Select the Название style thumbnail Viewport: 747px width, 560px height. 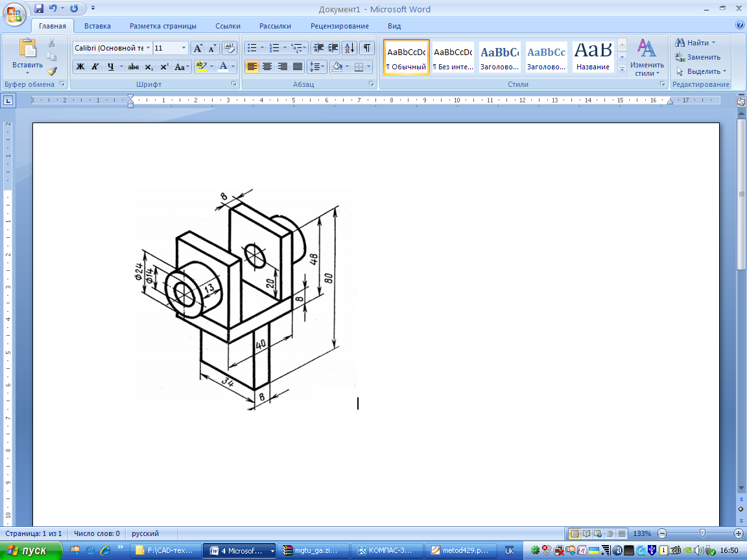(x=593, y=57)
